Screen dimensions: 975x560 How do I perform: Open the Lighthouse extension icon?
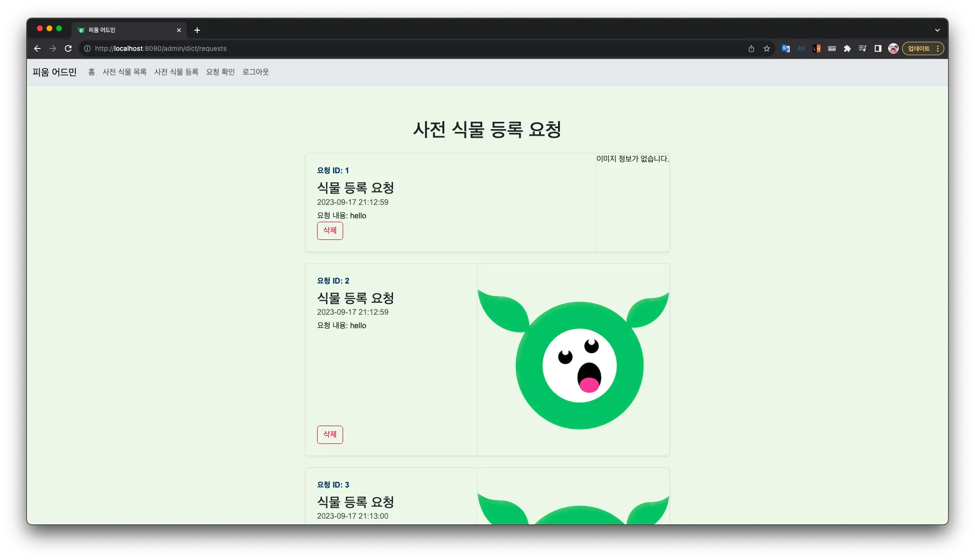tap(817, 48)
